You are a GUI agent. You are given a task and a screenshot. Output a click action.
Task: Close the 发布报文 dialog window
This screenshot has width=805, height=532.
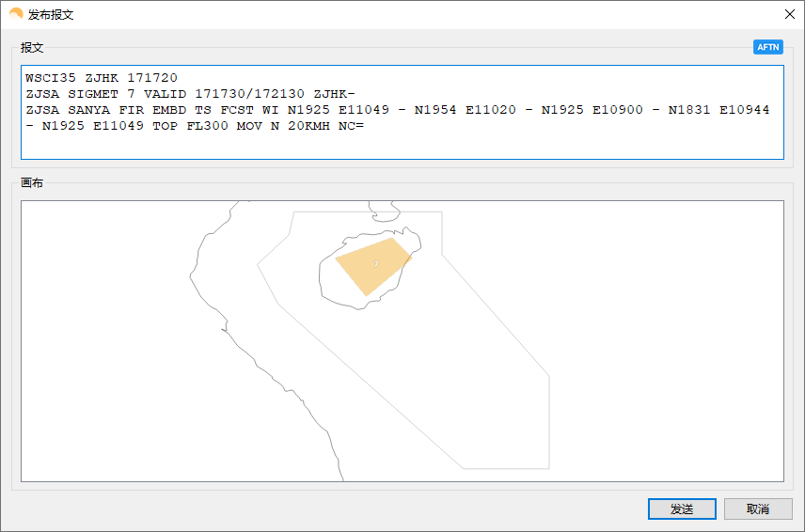pos(790,14)
